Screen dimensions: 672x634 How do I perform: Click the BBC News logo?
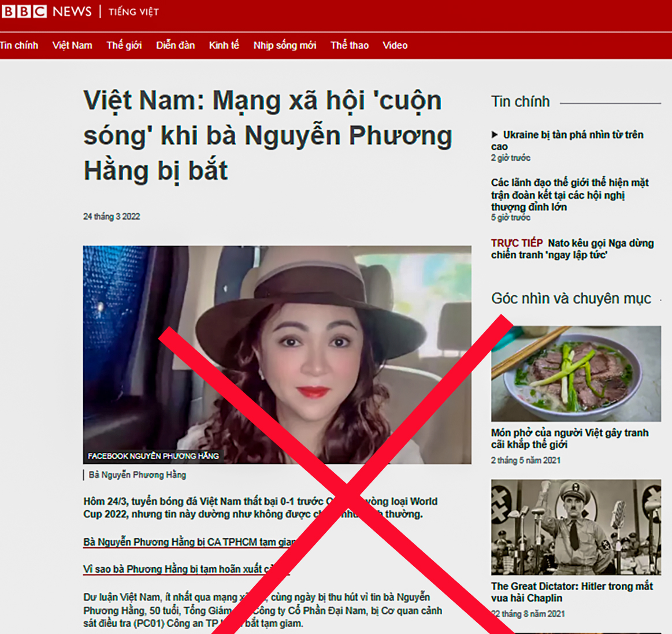pos(46,12)
